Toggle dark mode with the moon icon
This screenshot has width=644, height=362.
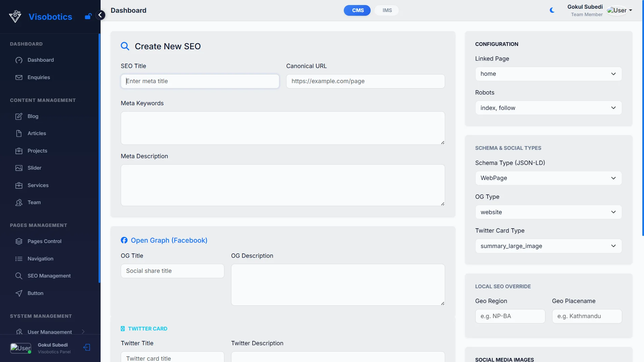coord(552,10)
